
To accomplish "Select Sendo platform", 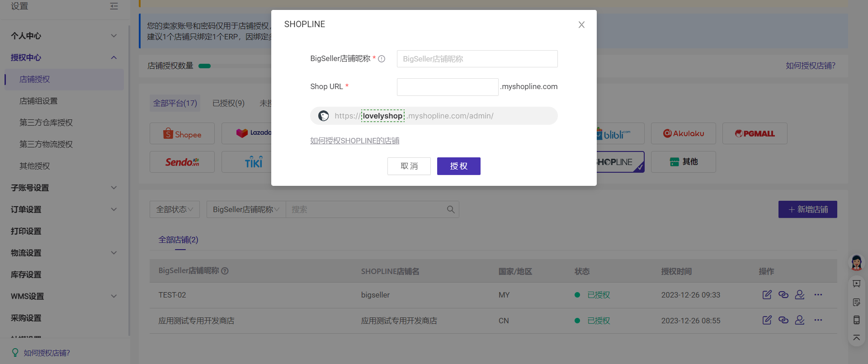I will (182, 161).
